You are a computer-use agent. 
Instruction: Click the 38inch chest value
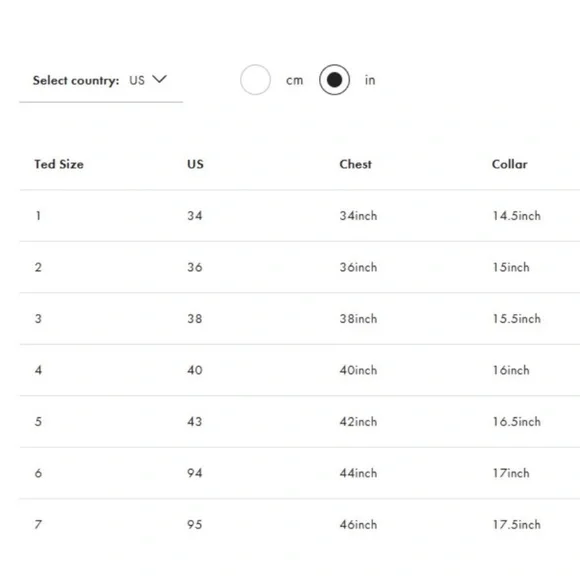tap(358, 318)
